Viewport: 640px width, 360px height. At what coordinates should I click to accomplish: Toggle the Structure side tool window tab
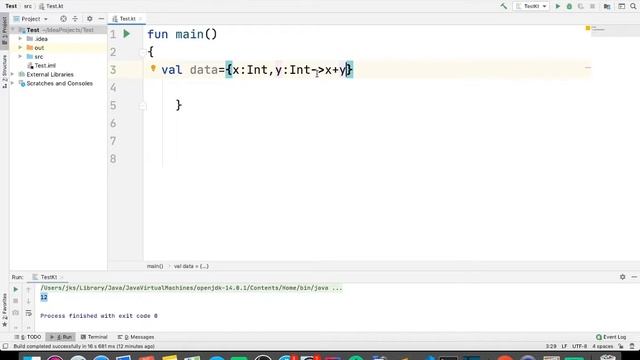4,71
